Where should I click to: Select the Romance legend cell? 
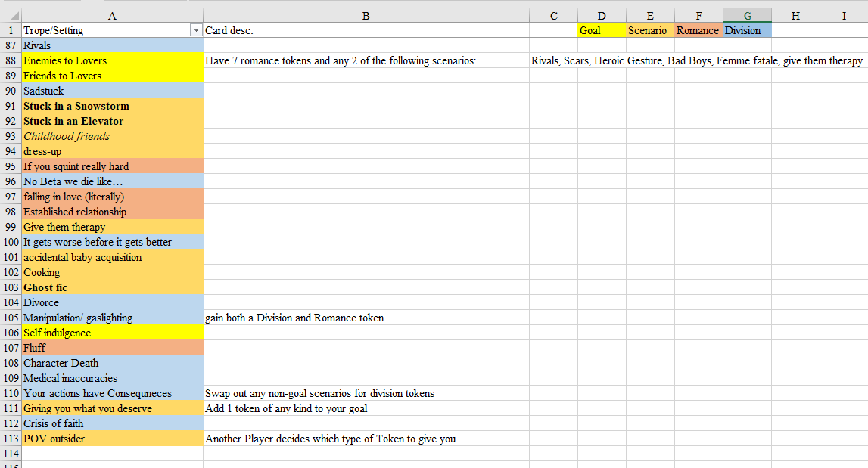[x=698, y=30]
